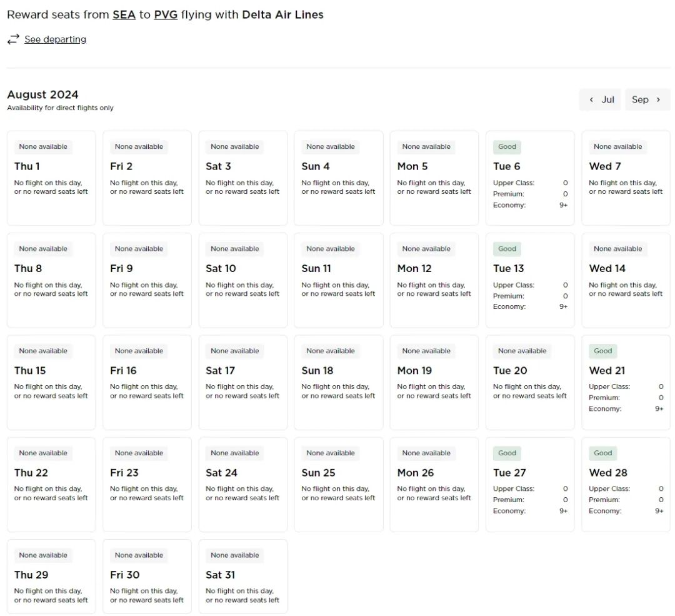Click the SEA origin airport link
Image resolution: width=675 pixels, height=616 pixels.
(124, 14)
